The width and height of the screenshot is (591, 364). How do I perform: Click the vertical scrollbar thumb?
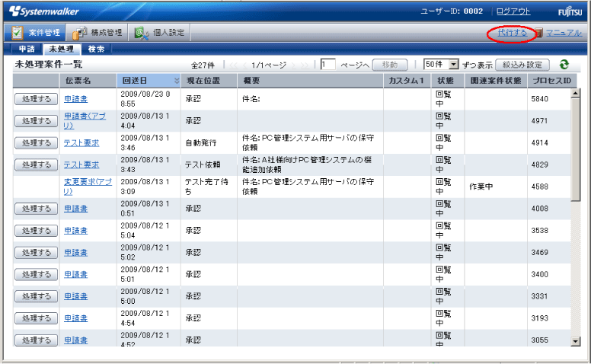coord(575,149)
